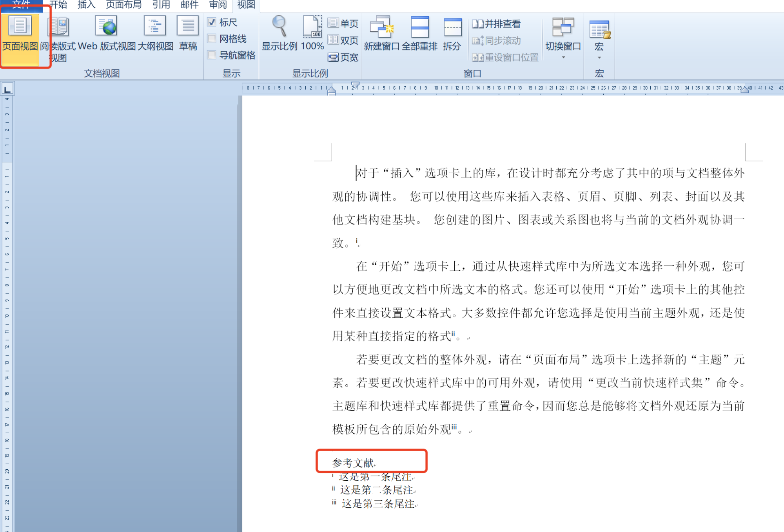Open the Mailings (邮件) tab
Viewport: 784px width, 532px height.
click(189, 5)
